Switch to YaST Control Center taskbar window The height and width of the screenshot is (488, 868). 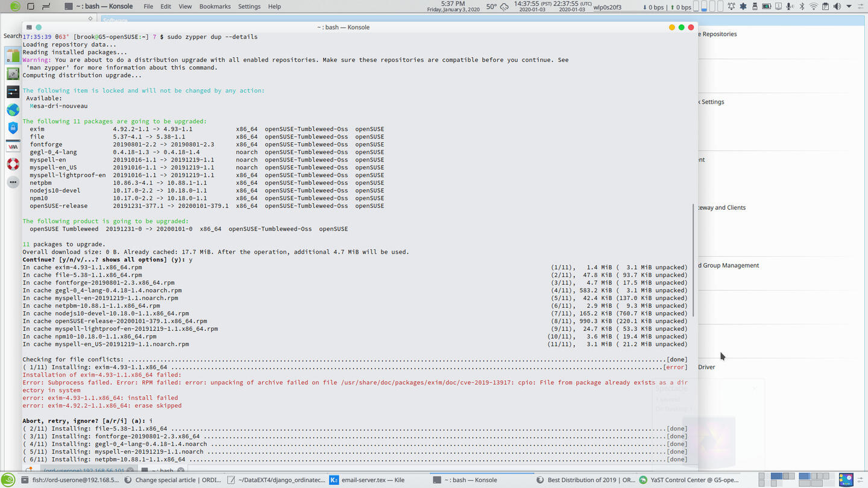point(688,480)
